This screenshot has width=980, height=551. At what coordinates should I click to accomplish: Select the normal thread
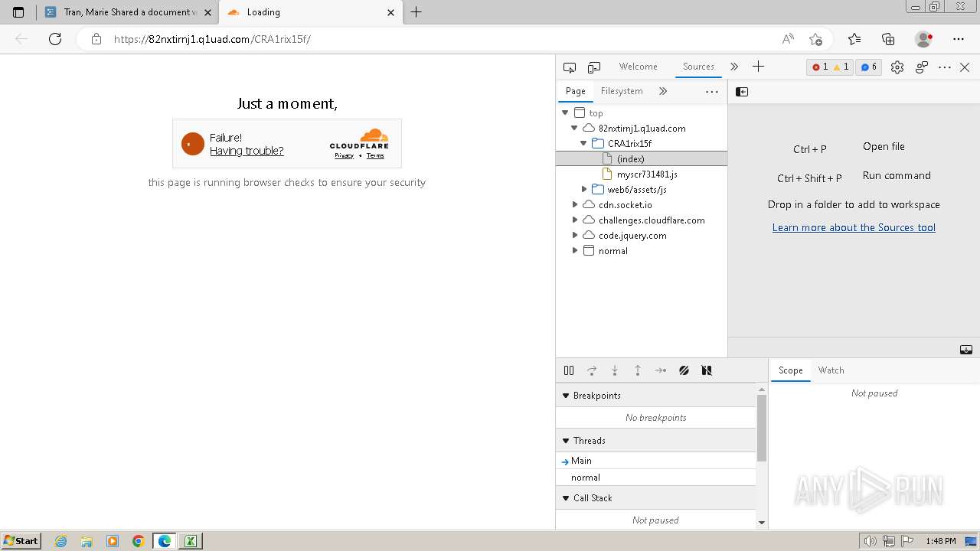click(655, 478)
